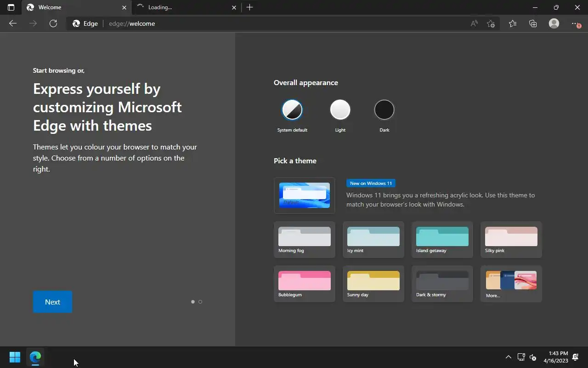Open a new tab with the plus icon
This screenshot has width=588, height=368.
(249, 7)
